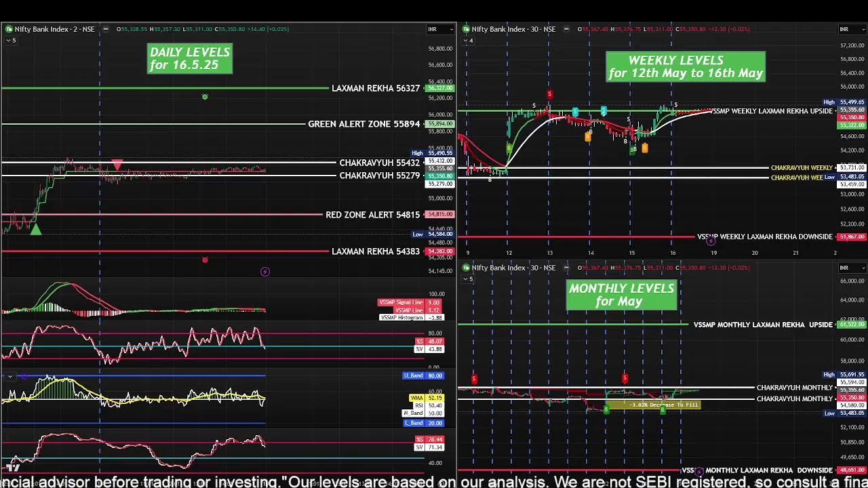
Task: Click the red S sell marker near 13 on the weekly chart
Action: pyautogui.click(x=549, y=94)
